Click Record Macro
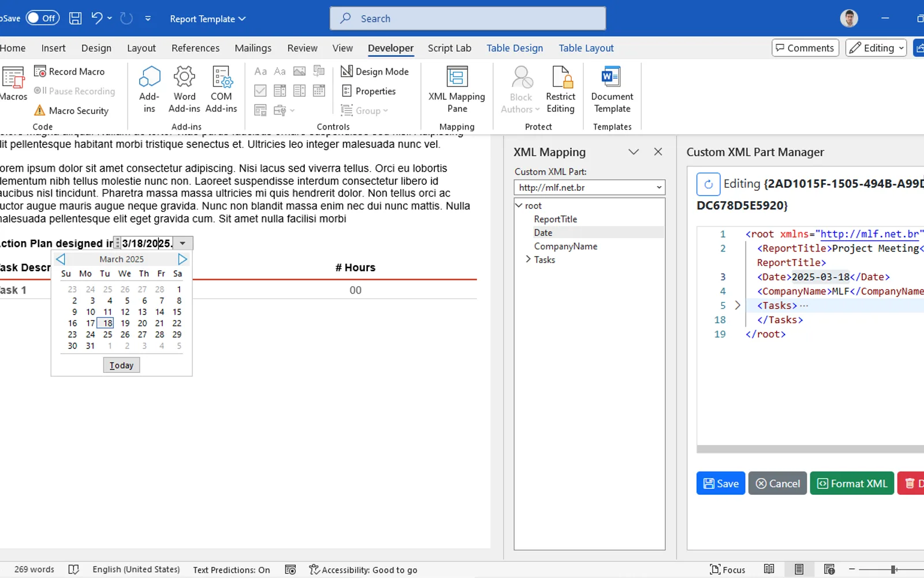Screen dimensions: 924x578 pos(69,71)
